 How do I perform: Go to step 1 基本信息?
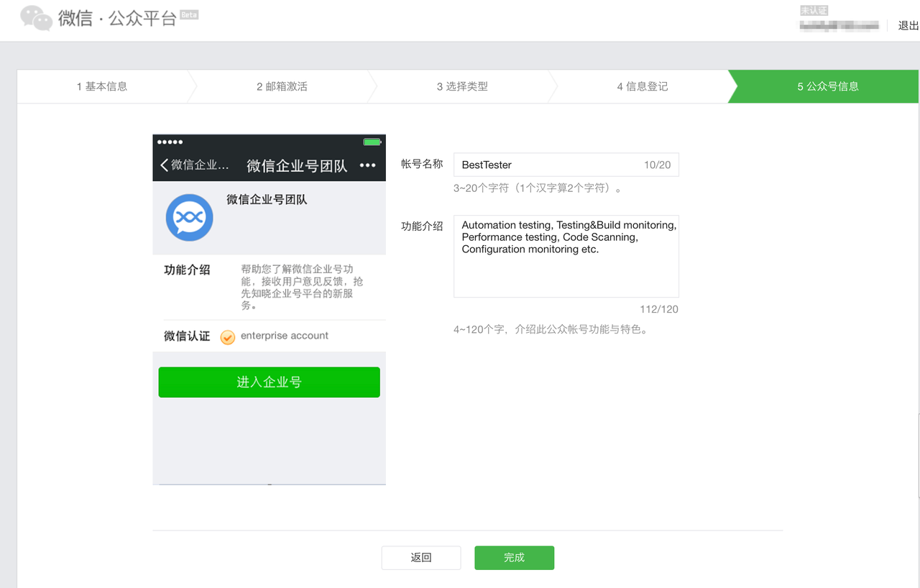point(102,86)
